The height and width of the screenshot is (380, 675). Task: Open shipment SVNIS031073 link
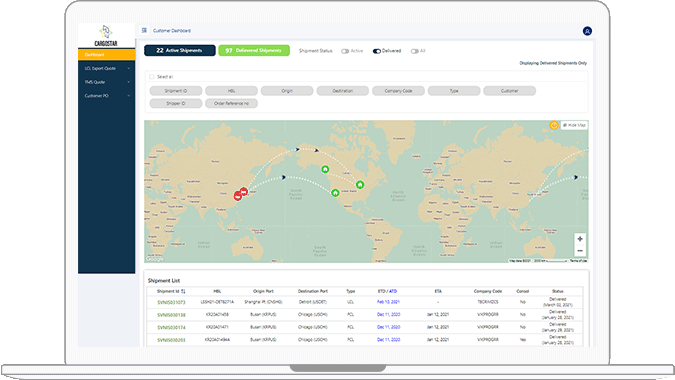pyautogui.click(x=171, y=303)
